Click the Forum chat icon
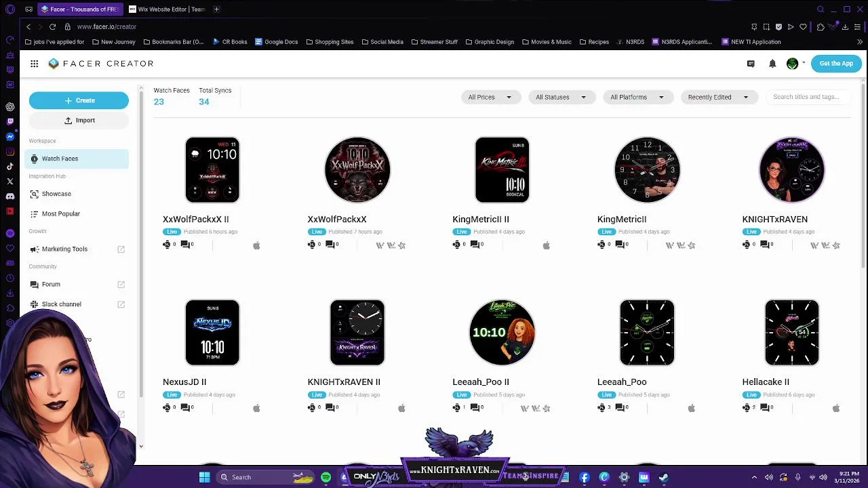This screenshot has width=868, height=488. pyautogui.click(x=35, y=285)
